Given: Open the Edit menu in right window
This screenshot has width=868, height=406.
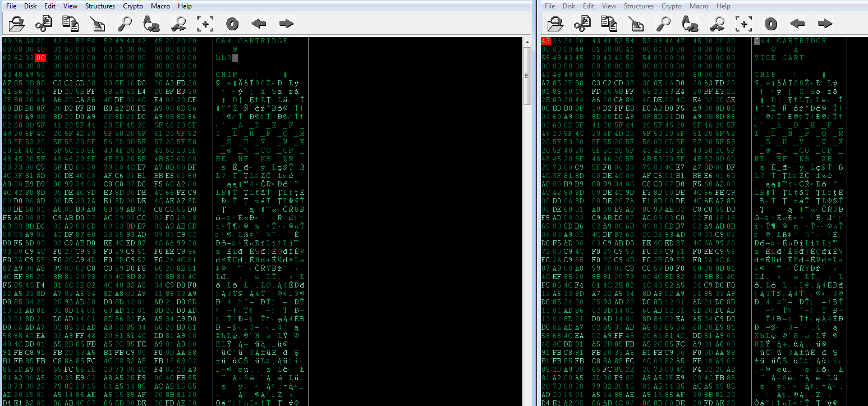Looking at the screenshot, I should 589,6.
